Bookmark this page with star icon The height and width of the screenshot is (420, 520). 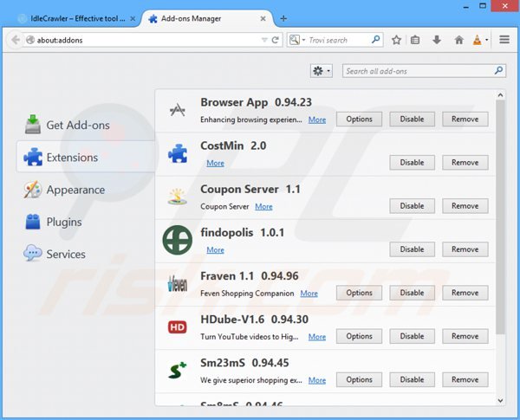pyautogui.click(x=396, y=40)
